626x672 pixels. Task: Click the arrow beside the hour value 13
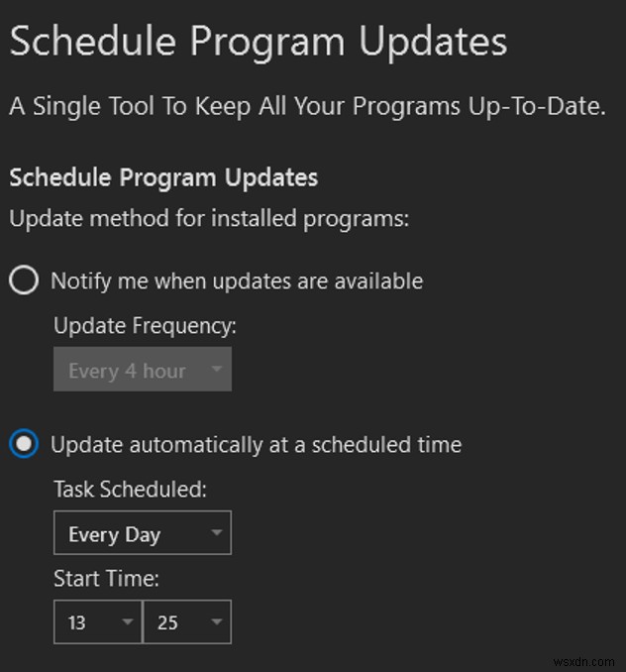(127, 622)
